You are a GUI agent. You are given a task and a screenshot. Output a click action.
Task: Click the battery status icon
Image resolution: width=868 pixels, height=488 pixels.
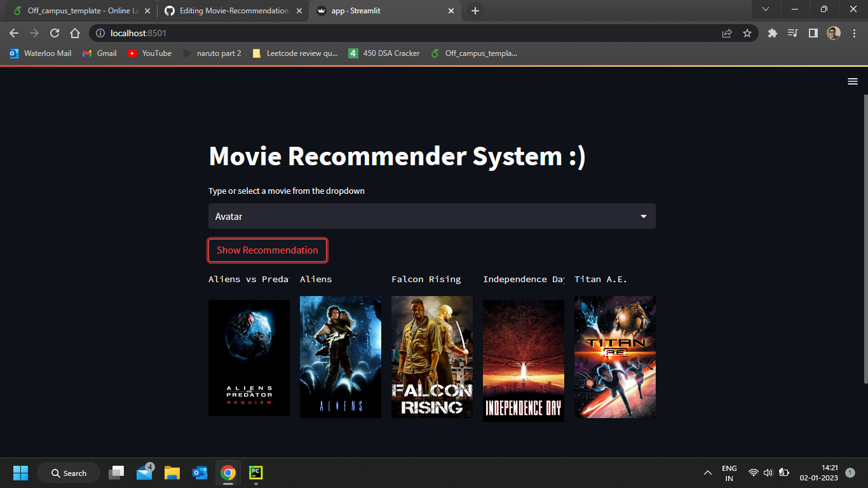coord(783,473)
